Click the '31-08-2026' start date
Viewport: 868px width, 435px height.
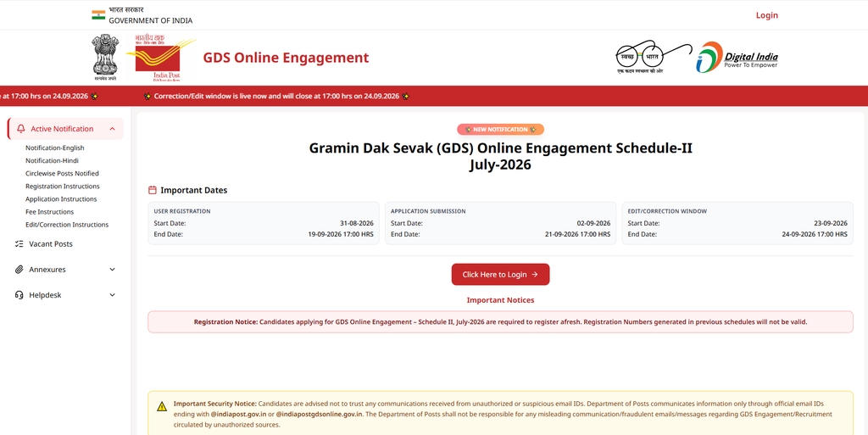click(357, 224)
